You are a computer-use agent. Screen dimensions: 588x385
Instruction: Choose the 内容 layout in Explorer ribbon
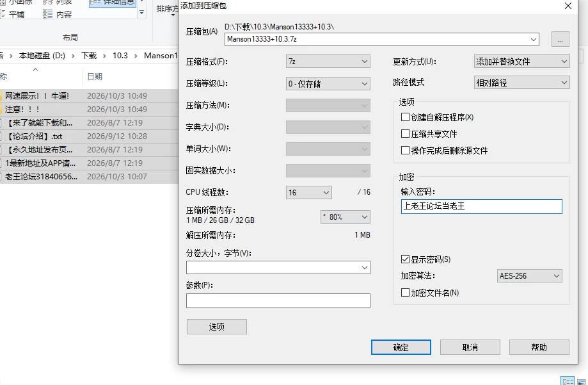(58, 14)
